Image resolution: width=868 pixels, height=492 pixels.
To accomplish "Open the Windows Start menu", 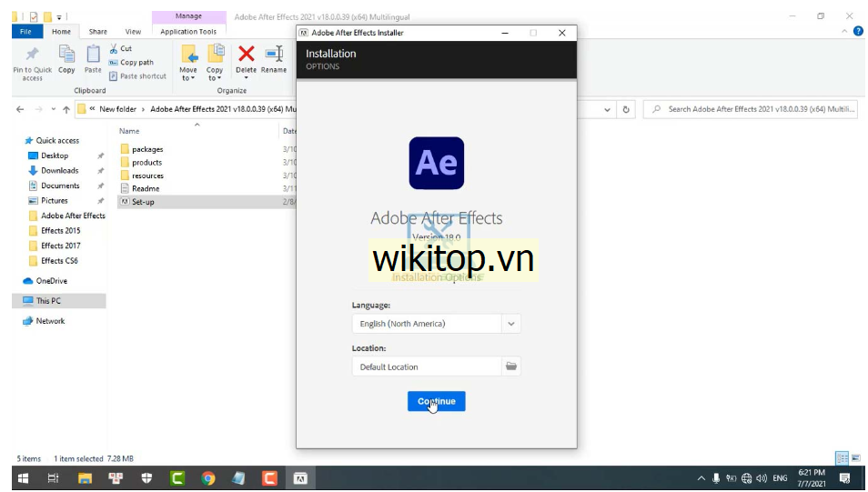I will pos(24,478).
